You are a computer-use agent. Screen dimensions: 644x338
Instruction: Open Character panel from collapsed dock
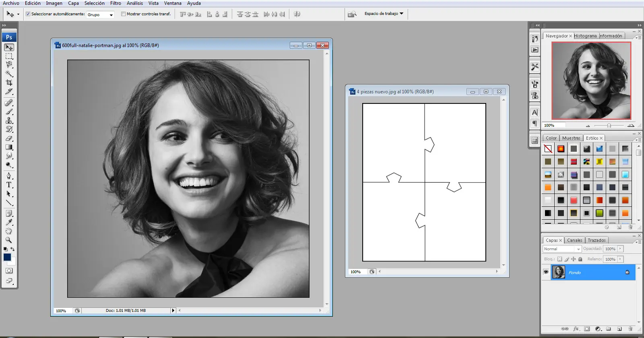click(535, 113)
